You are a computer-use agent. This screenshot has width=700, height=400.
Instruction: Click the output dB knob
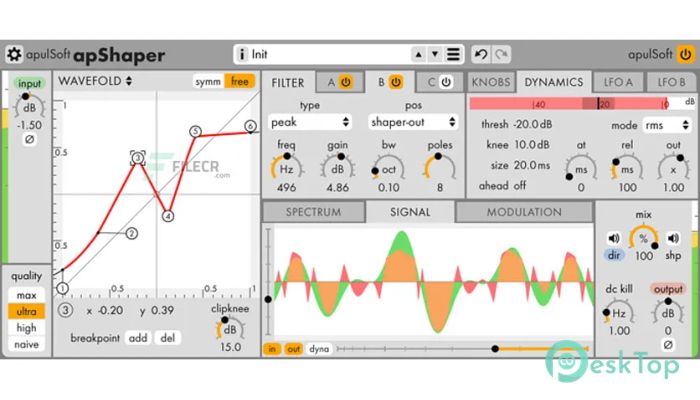click(668, 313)
